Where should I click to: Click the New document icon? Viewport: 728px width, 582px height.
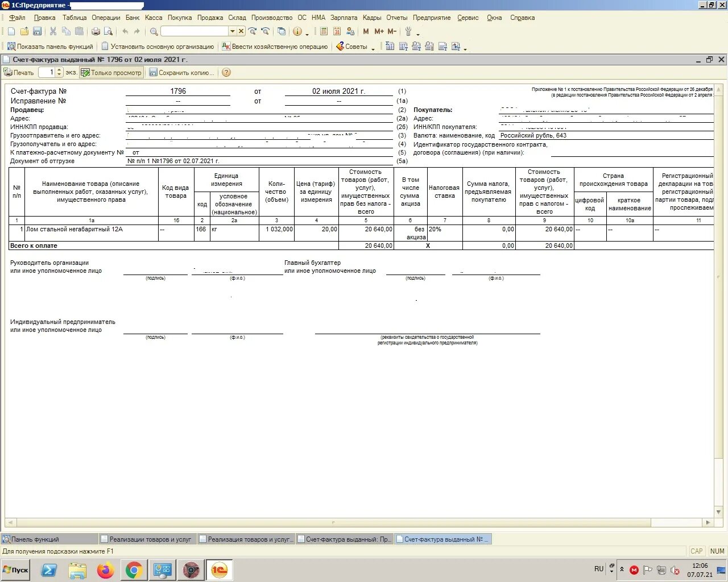pos(11,32)
